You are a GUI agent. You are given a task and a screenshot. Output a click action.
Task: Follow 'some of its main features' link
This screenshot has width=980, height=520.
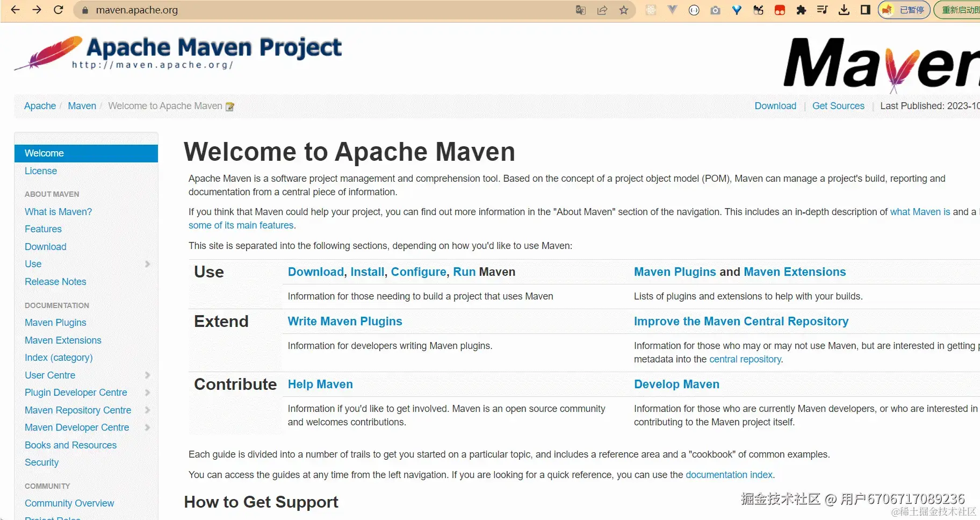click(x=241, y=225)
